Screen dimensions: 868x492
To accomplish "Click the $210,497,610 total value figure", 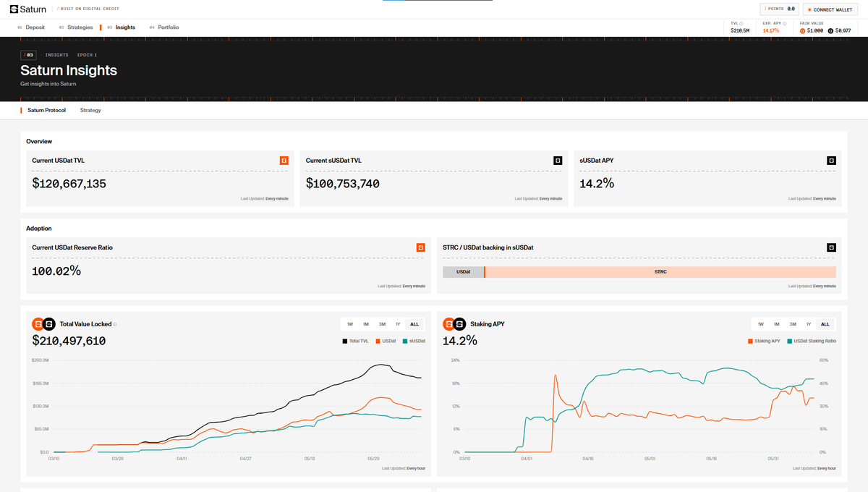I will pos(69,341).
